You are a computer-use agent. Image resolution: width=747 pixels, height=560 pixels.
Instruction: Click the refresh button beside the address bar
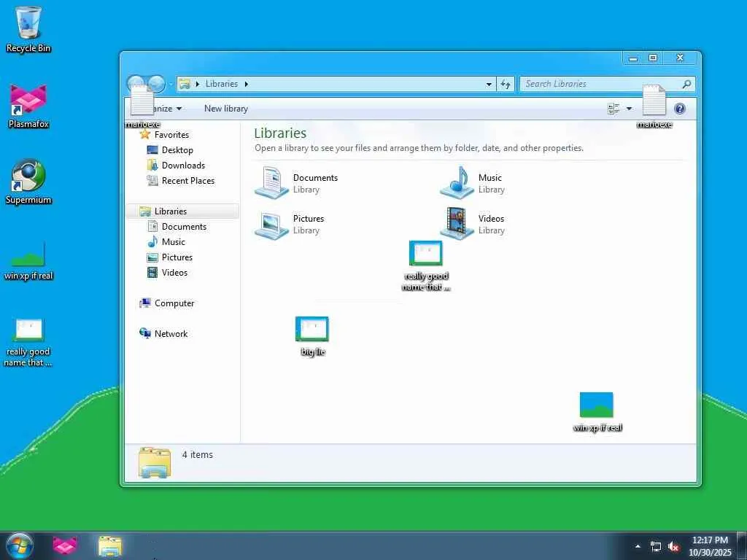pos(506,85)
